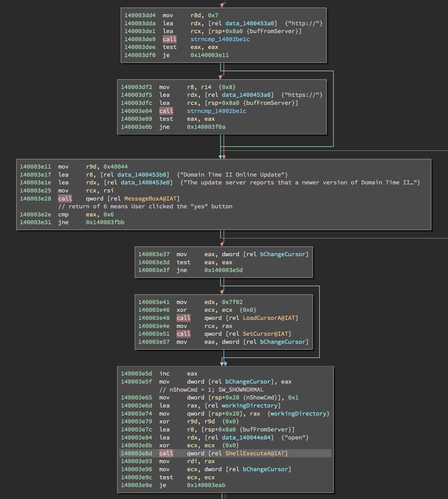Viewport: 448px width, 499px height.
Task: Select the nShowCmd SW_SHOWNORMAL comment line
Action: pyautogui.click(x=211, y=390)
